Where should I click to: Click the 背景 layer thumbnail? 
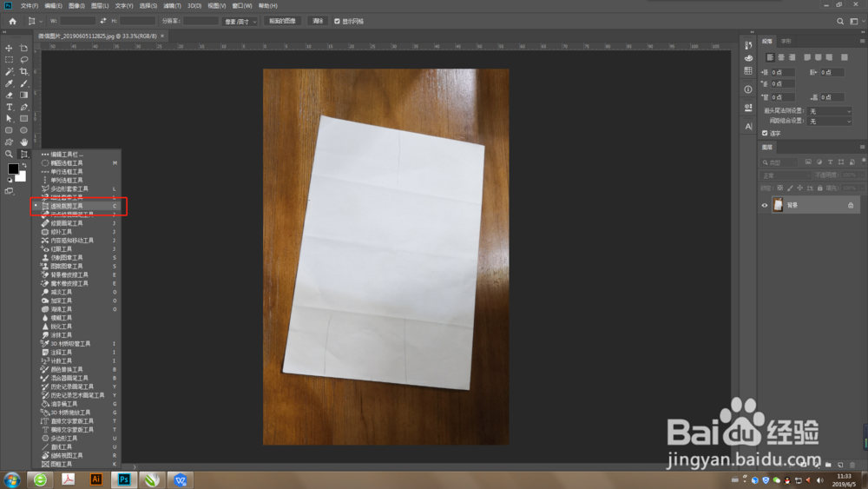point(778,206)
